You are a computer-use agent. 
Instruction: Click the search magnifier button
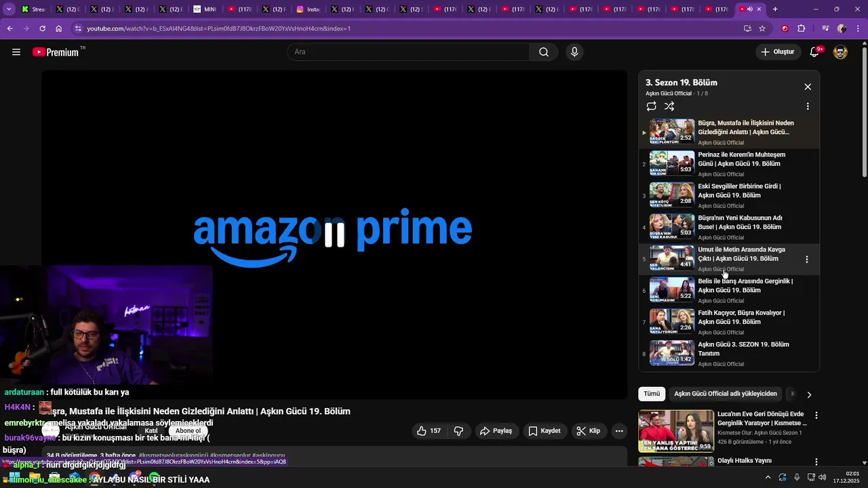(544, 52)
